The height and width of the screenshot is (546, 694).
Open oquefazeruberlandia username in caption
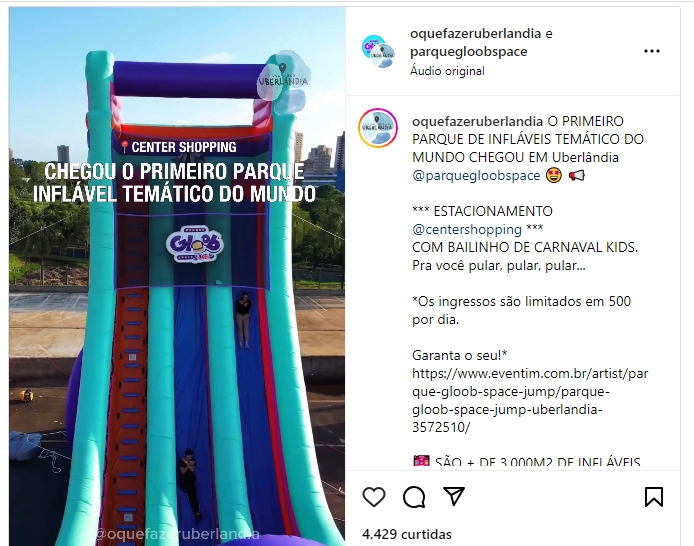(477, 121)
